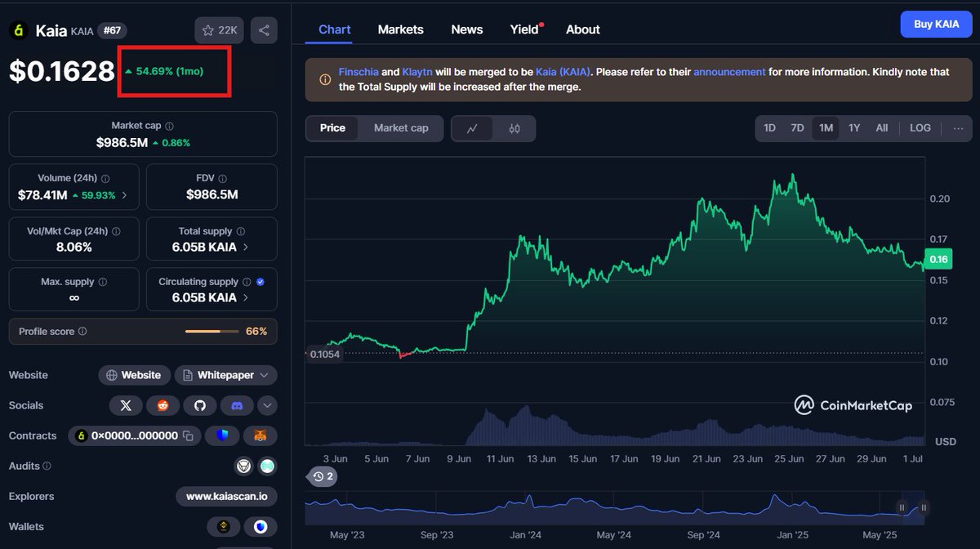This screenshot has height=549, width=980.
Task: Set chart range to All
Action: click(x=882, y=128)
